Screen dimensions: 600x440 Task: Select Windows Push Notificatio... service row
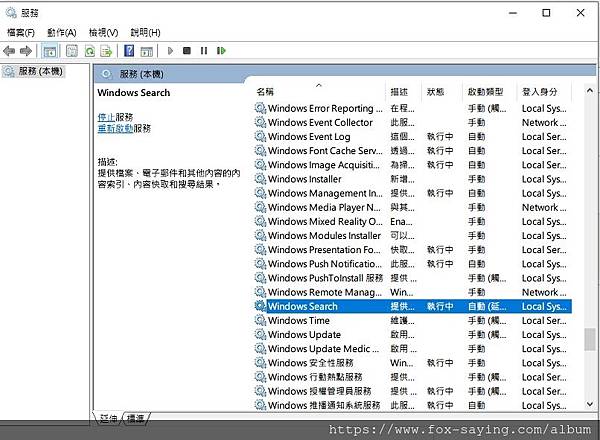click(x=412, y=264)
